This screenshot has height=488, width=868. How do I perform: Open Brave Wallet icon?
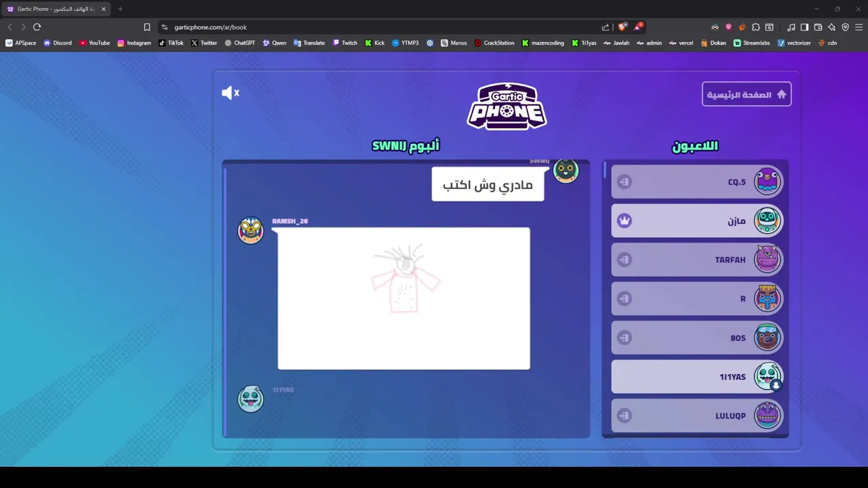(818, 27)
